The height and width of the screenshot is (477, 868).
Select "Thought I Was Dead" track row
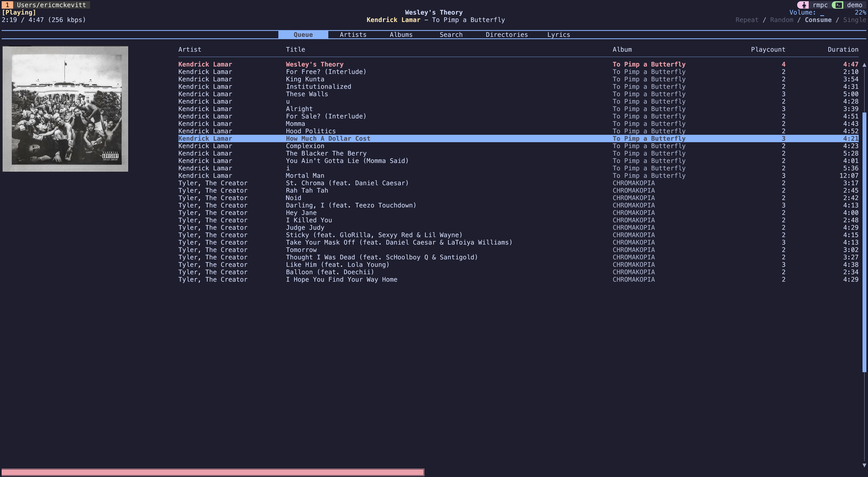518,257
